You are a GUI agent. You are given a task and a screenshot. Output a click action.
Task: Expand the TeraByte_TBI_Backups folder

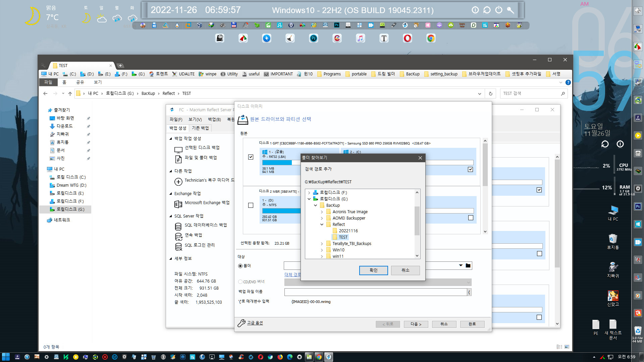click(322, 244)
